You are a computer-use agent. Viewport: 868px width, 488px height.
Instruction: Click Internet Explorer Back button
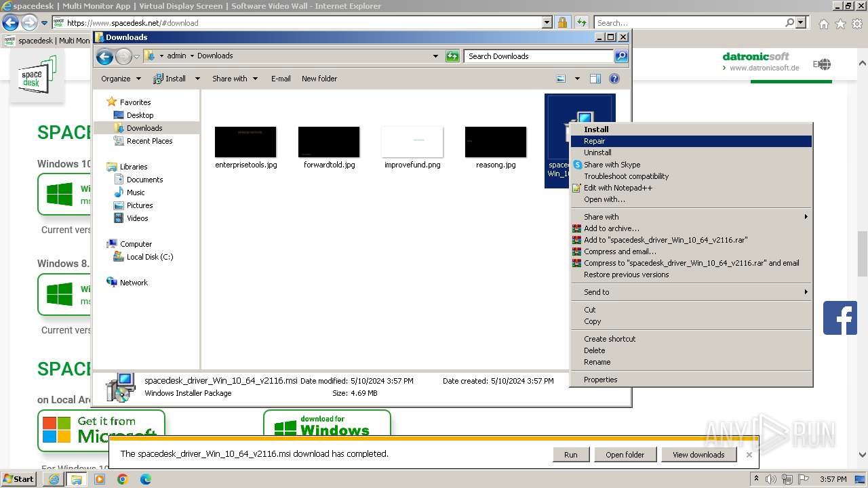tap(10, 23)
